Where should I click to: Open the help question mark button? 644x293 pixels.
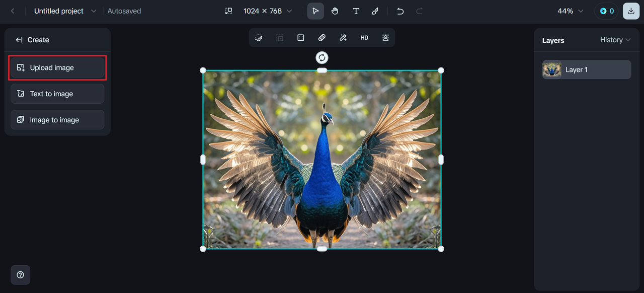coord(20,275)
